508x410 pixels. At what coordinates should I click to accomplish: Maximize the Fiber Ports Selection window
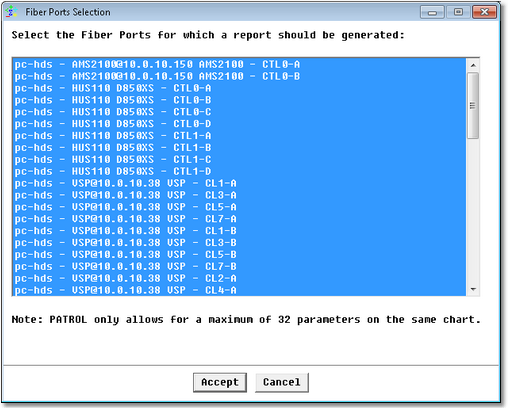pos(458,12)
